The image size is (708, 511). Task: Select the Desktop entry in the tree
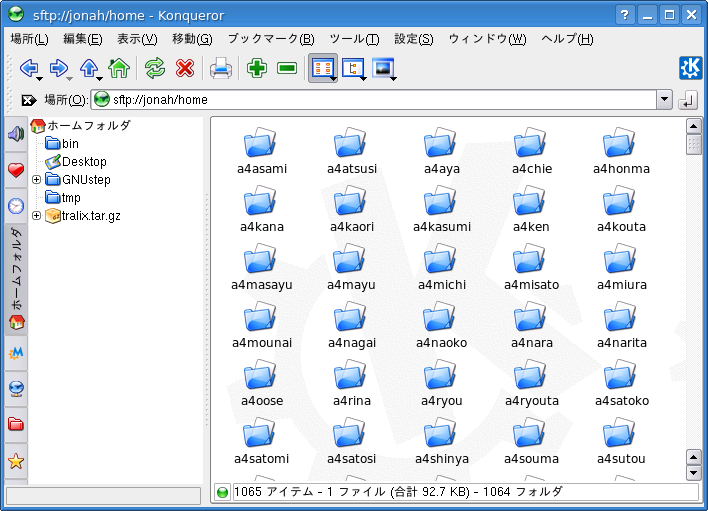[x=76, y=162]
